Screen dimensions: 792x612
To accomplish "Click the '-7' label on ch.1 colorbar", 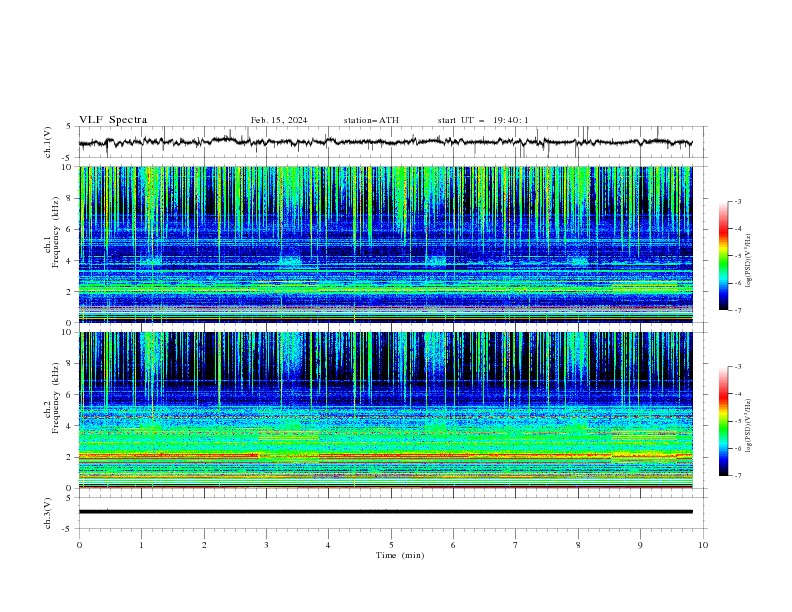I will coord(738,310).
